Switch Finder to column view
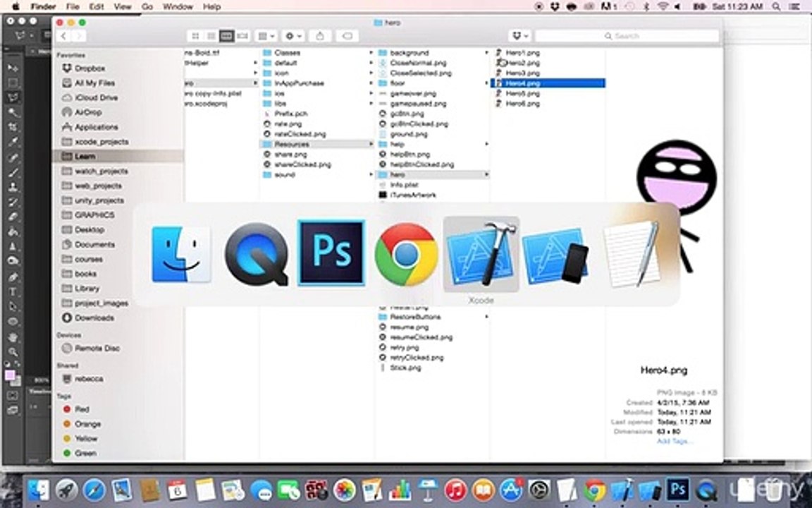 click(x=226, y=36)
